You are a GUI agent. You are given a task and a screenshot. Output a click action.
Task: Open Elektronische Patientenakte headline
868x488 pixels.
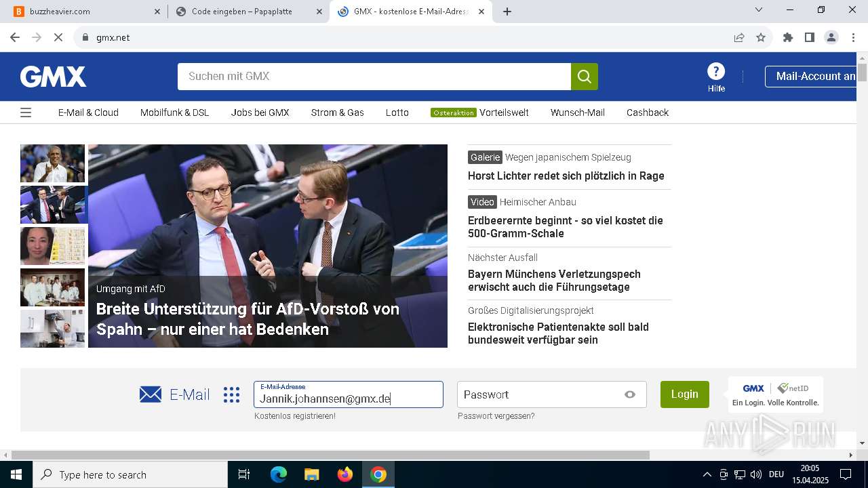click(x=558, y=333)
